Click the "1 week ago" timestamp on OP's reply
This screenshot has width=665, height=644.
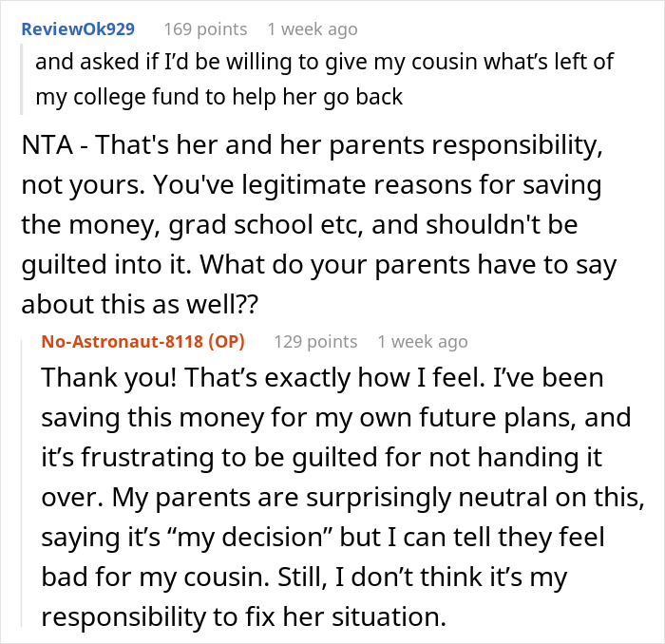pyautogui.click(x=422, y=342)
